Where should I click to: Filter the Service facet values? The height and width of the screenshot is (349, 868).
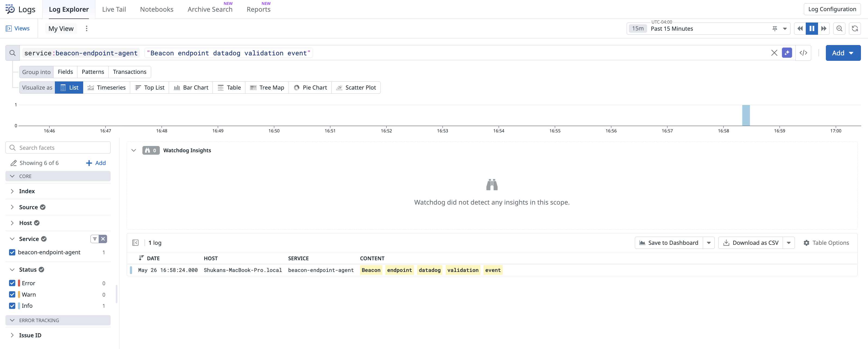coord(95,239)
